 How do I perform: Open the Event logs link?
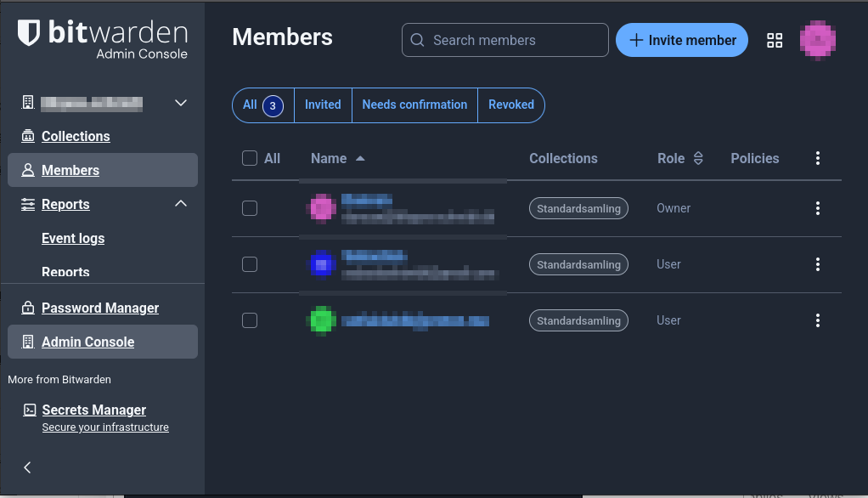click(73, 238)
